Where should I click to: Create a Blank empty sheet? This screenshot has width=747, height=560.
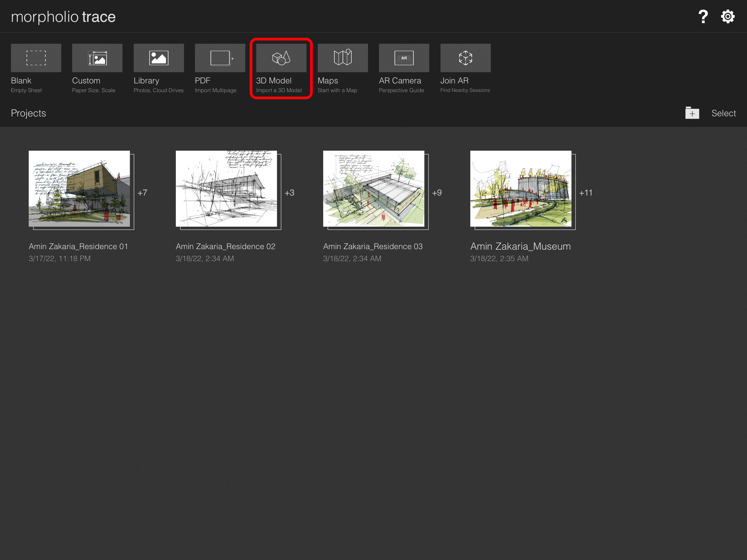(36, 58)
